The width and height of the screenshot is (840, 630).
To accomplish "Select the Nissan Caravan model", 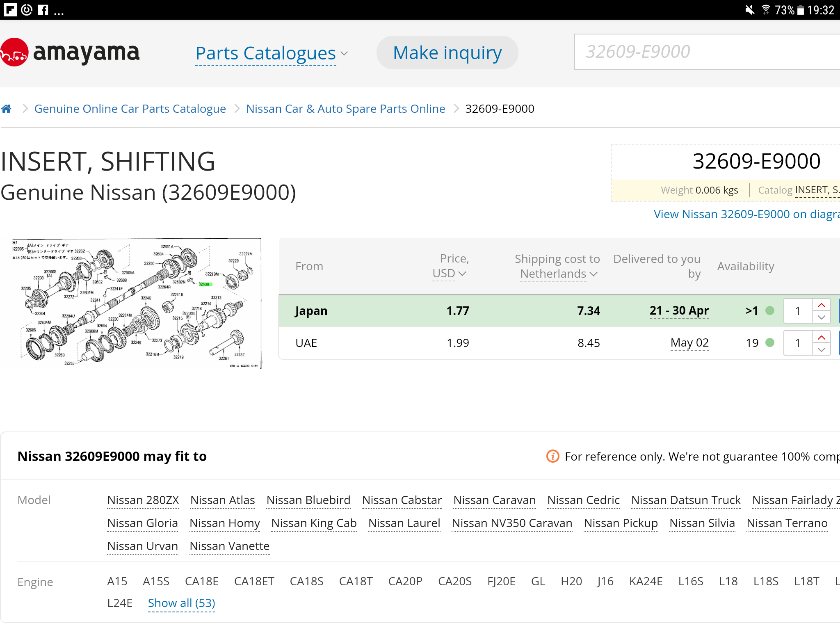I will [495, 500].
